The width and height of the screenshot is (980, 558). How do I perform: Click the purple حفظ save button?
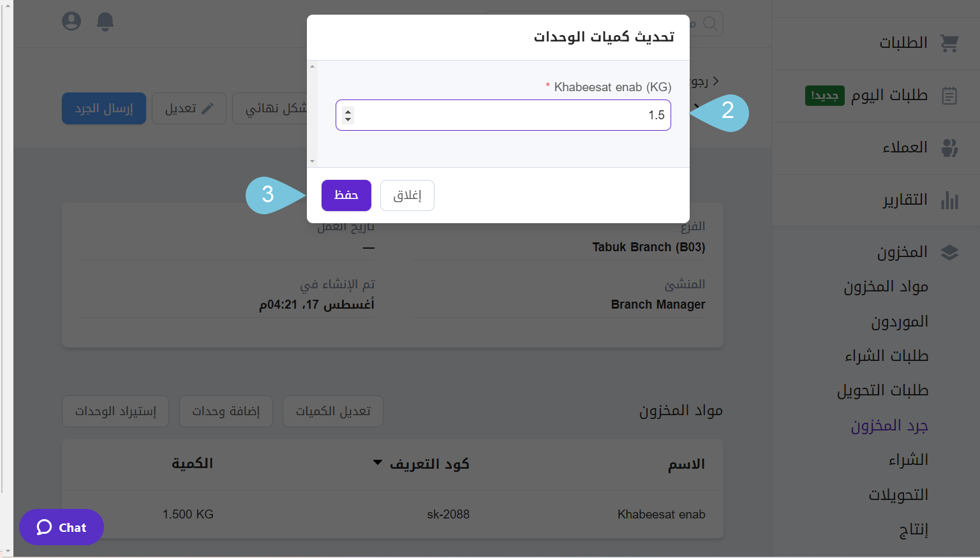346,195
